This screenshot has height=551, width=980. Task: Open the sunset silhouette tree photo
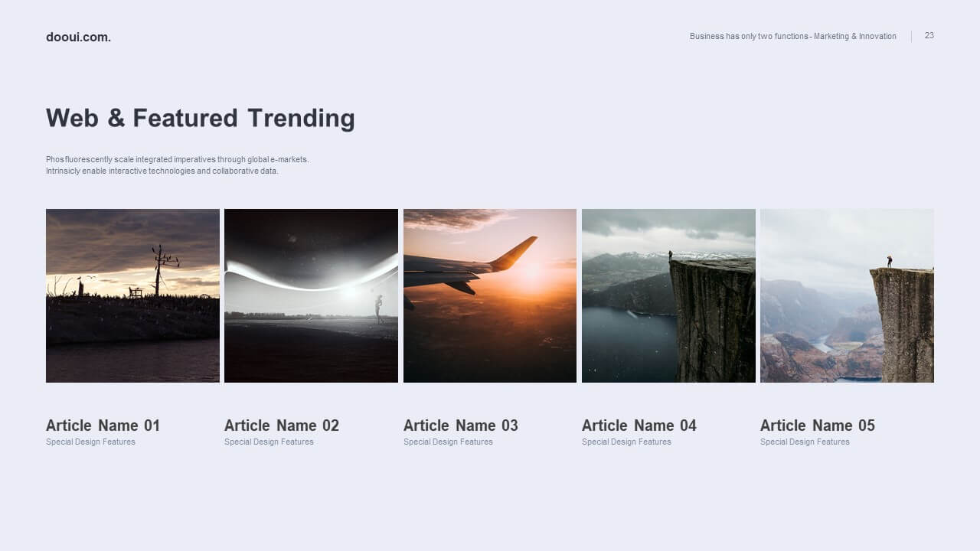coord(132,295)
